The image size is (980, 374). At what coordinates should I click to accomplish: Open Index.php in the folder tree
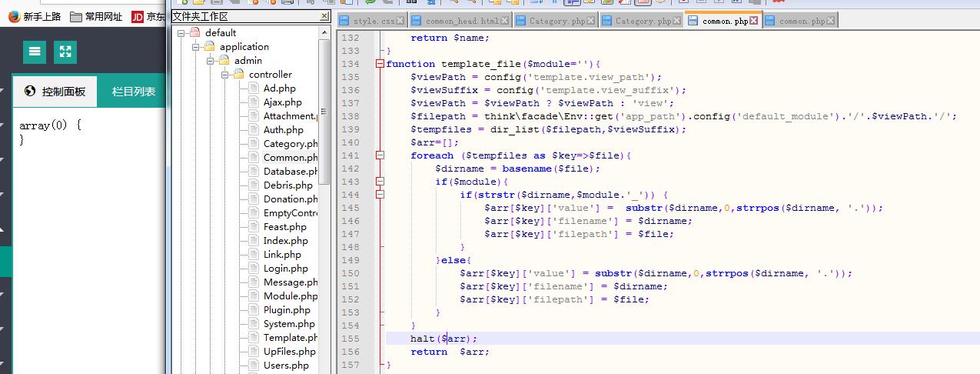(284, 241)
